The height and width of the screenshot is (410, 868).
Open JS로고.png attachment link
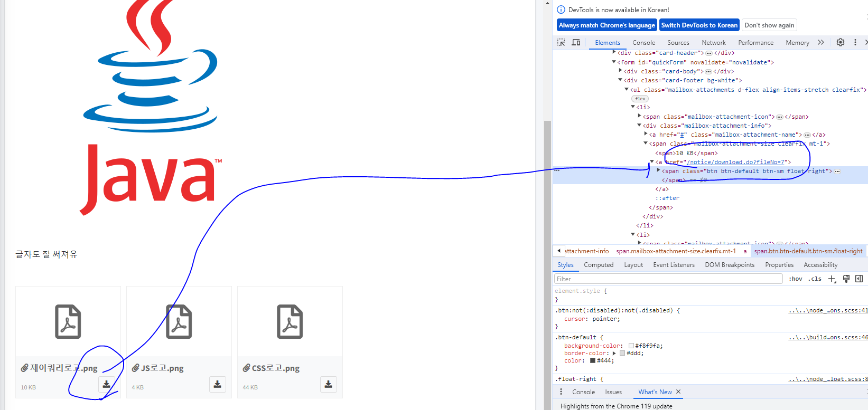[162, 368]
